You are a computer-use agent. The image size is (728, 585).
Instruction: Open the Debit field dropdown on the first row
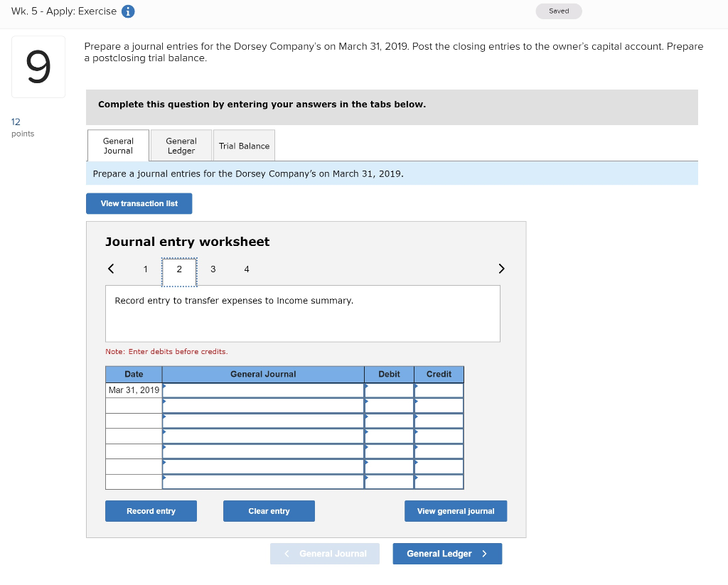click(388, 390)
